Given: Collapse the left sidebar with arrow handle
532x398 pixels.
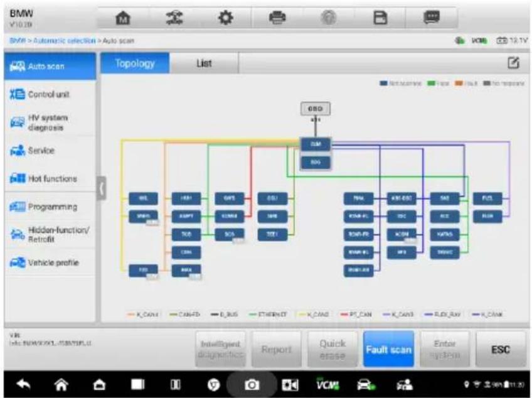Looking at the screenshot, I should 102,188.
